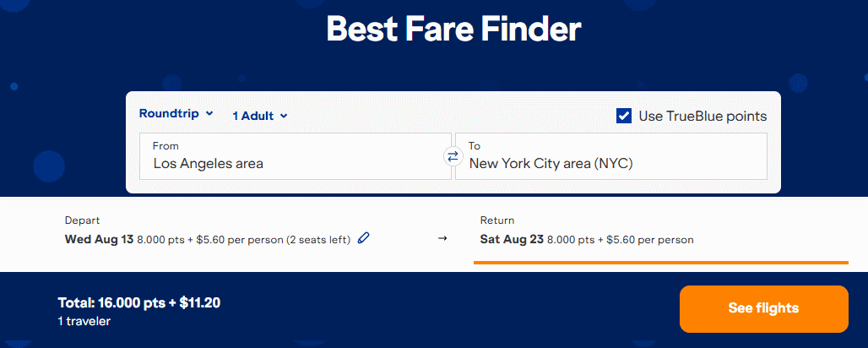Click the Return fare 8.000 pts price

[x=569, y=239]
